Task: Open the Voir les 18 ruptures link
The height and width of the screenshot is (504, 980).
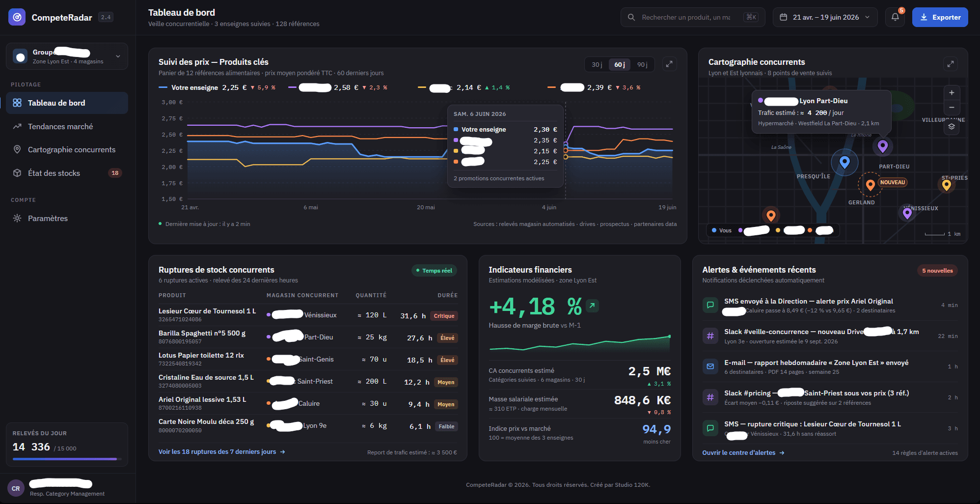Action: [222, 452]
